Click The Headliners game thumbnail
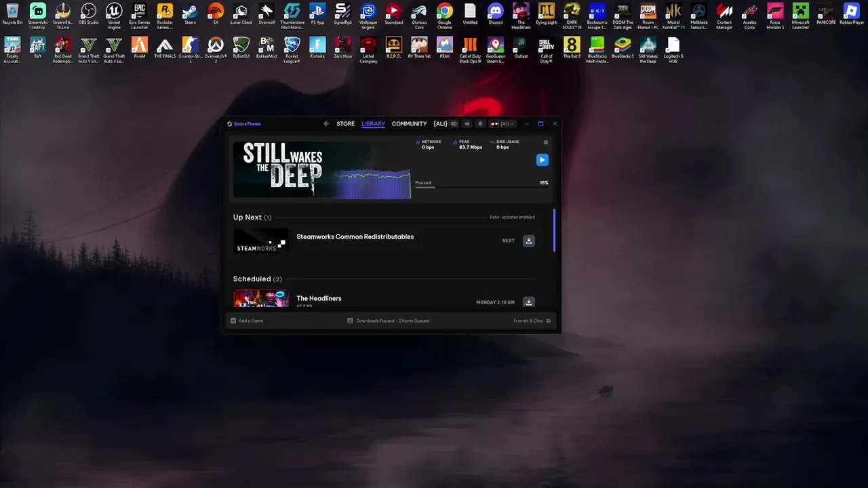The image size is (868, 488). (261, 299)
